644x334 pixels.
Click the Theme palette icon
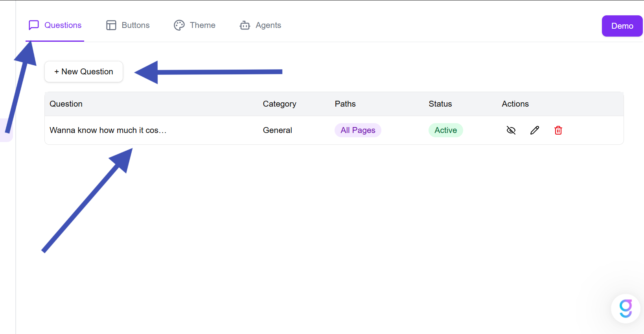179,25
